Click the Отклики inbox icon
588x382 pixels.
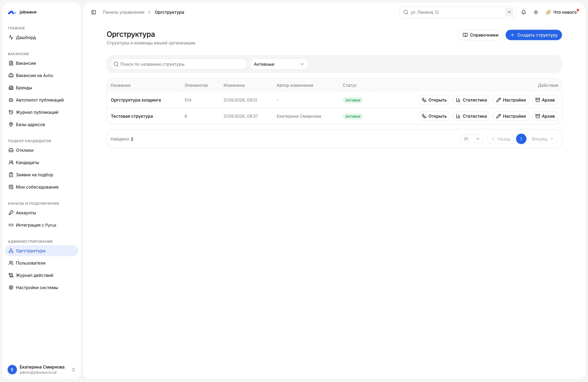[11, 150]
